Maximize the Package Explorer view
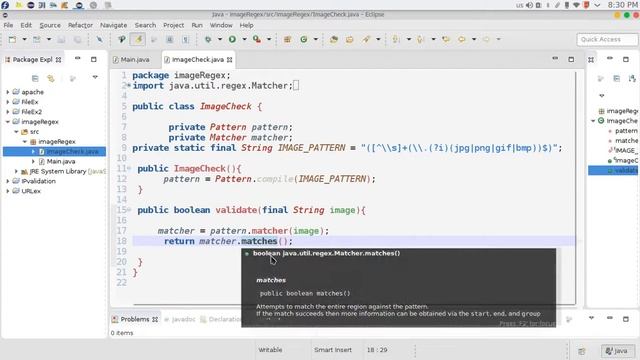640x360 pixels. tap(93, 59)
